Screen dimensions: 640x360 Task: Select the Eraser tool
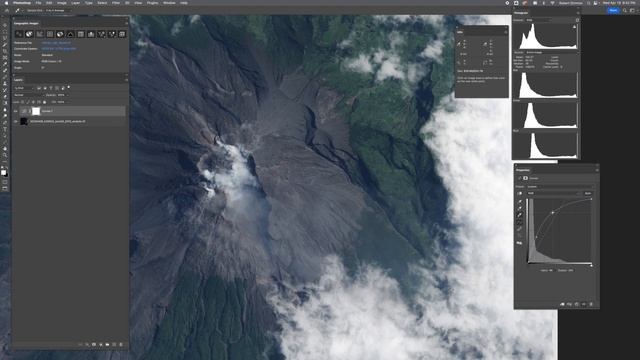click(5, 96)
